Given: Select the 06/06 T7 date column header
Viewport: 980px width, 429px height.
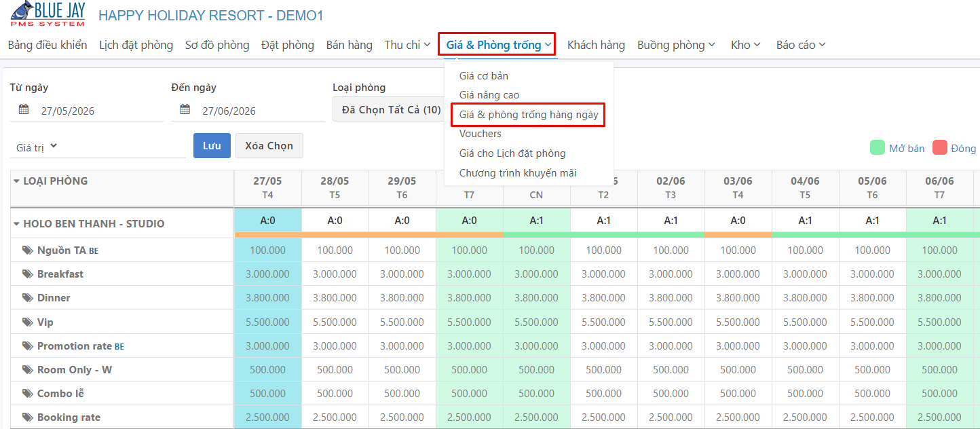Looking at the screenshot, I should pos(939,187).
